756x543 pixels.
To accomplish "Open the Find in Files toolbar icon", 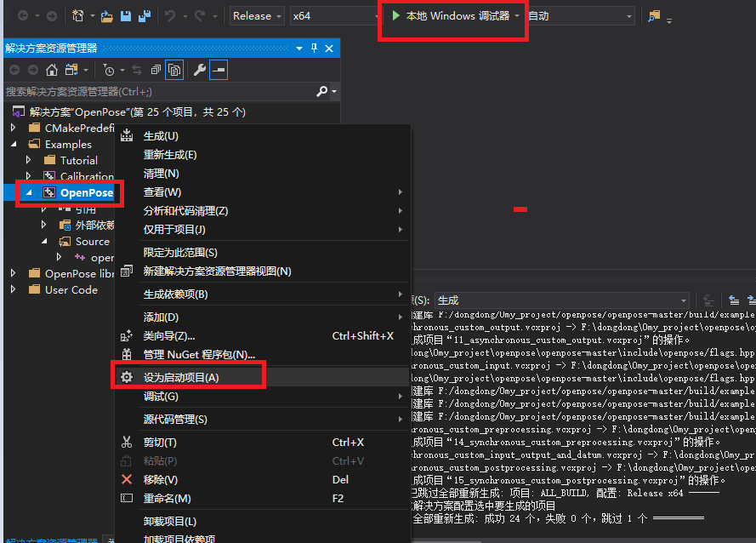I will 654,16.
